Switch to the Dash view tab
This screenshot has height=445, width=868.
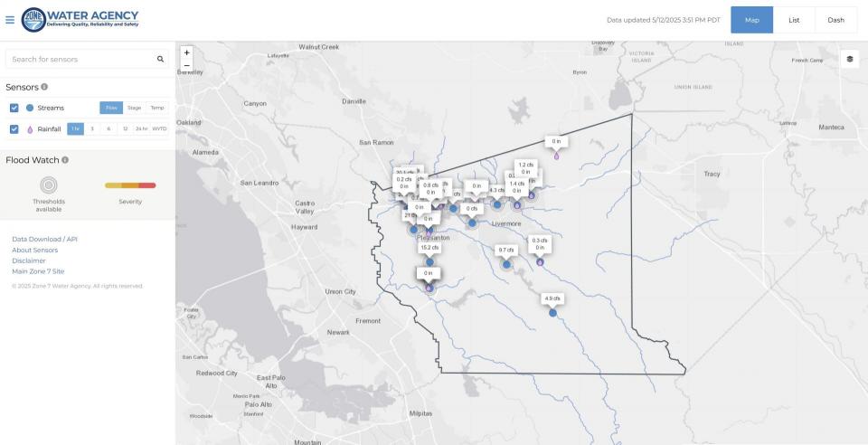835,20
